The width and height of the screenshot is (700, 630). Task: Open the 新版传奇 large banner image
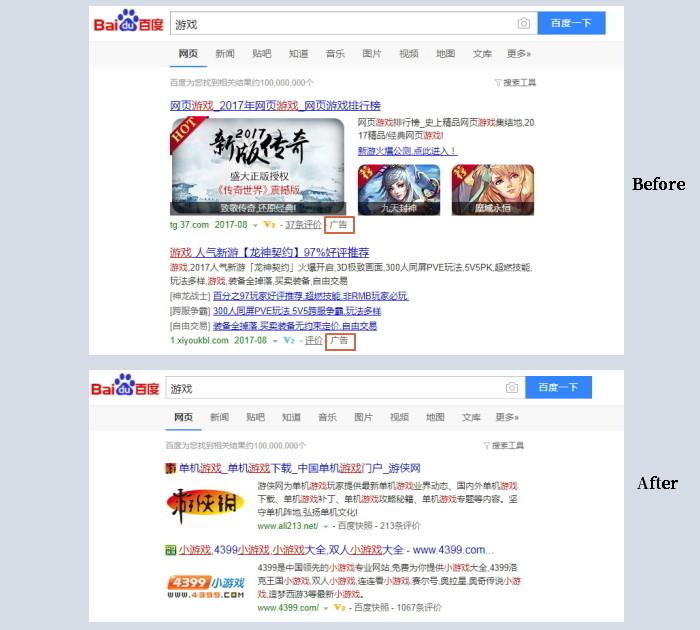click(258, 167)
